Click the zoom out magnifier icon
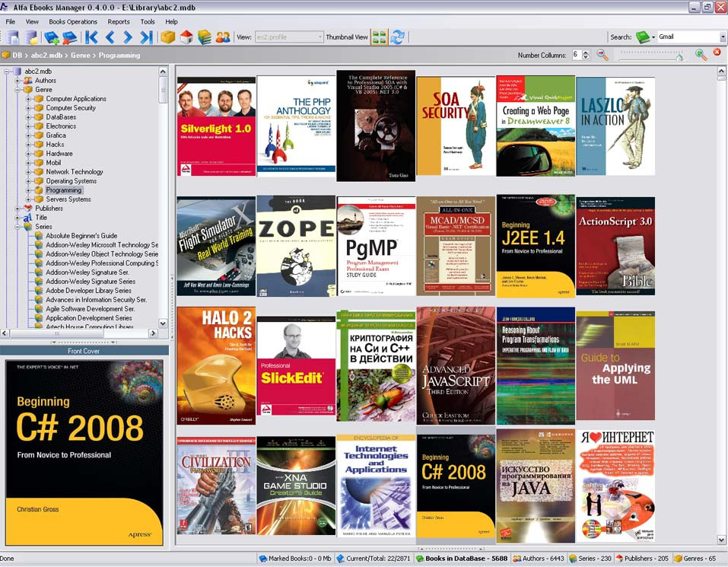 point(602,55)
